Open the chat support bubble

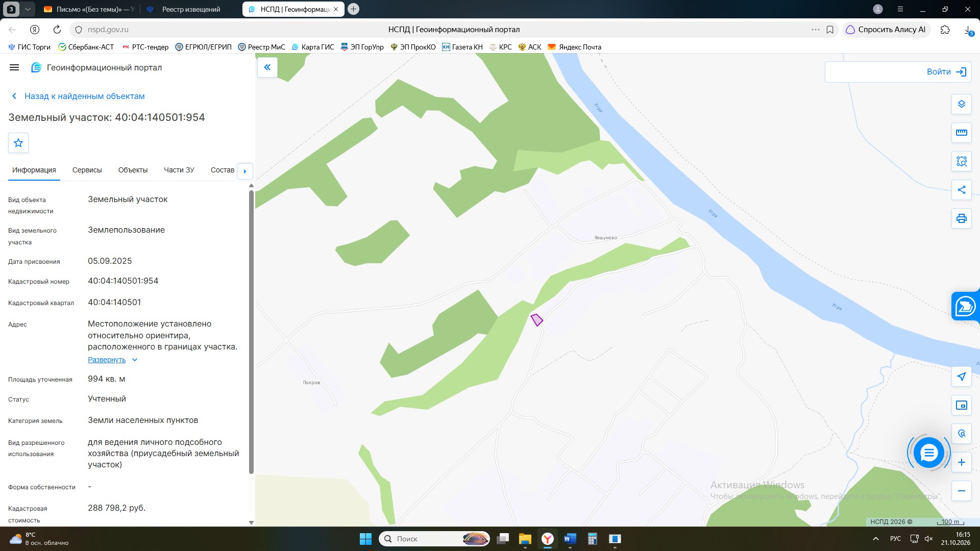(928, 452)
